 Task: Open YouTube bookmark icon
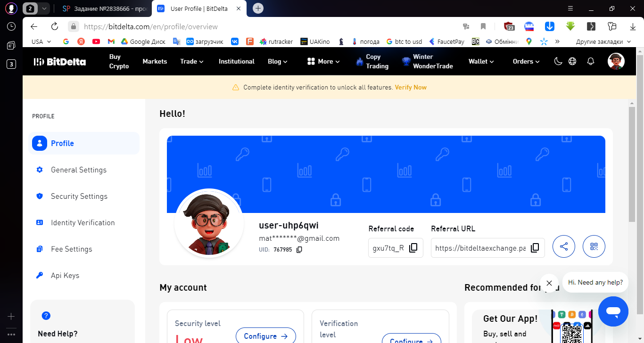click(x=96, y=41)
